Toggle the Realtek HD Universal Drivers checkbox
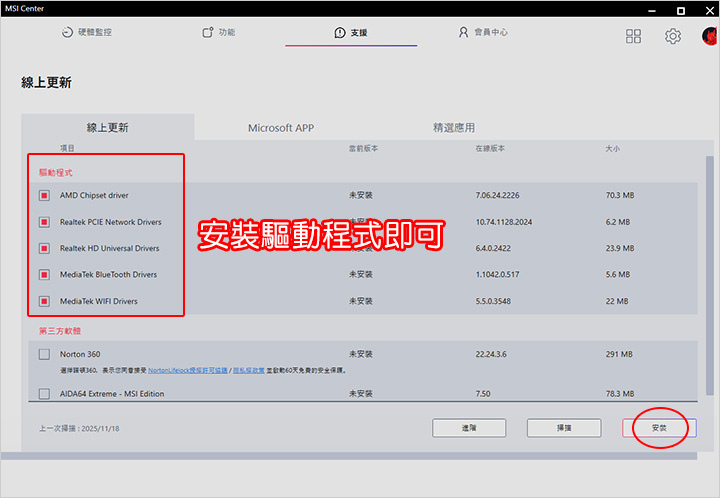720x498 pixels. pos(44,248)
